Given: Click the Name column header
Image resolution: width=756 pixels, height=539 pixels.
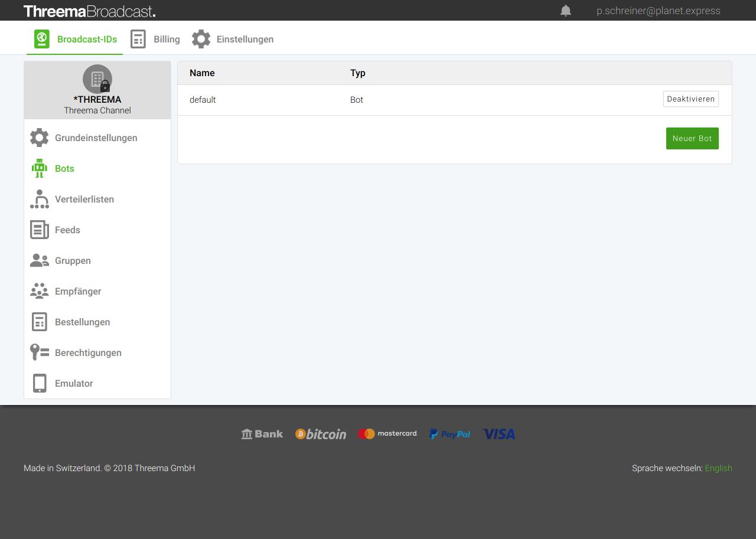Looking at the screenshot, I should (x=202, y=73).
